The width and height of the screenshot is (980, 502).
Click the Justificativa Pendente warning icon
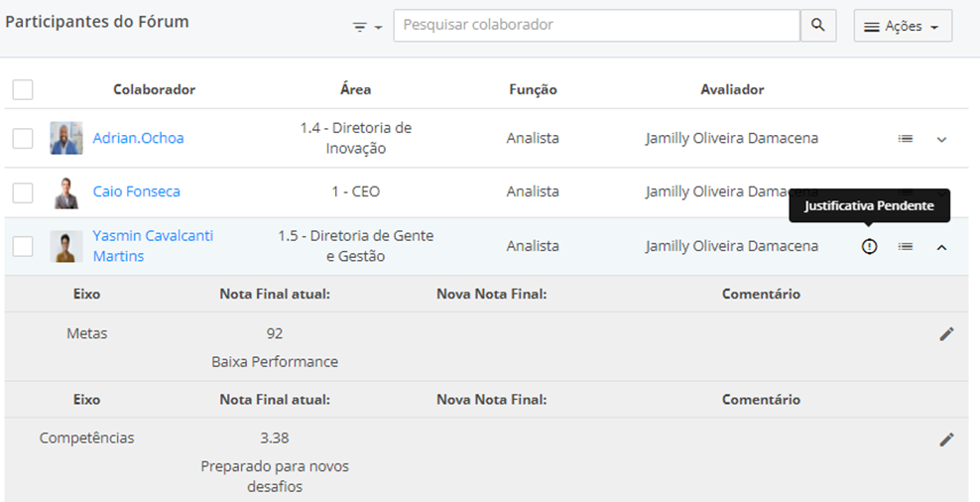click(x=870, y=246)
